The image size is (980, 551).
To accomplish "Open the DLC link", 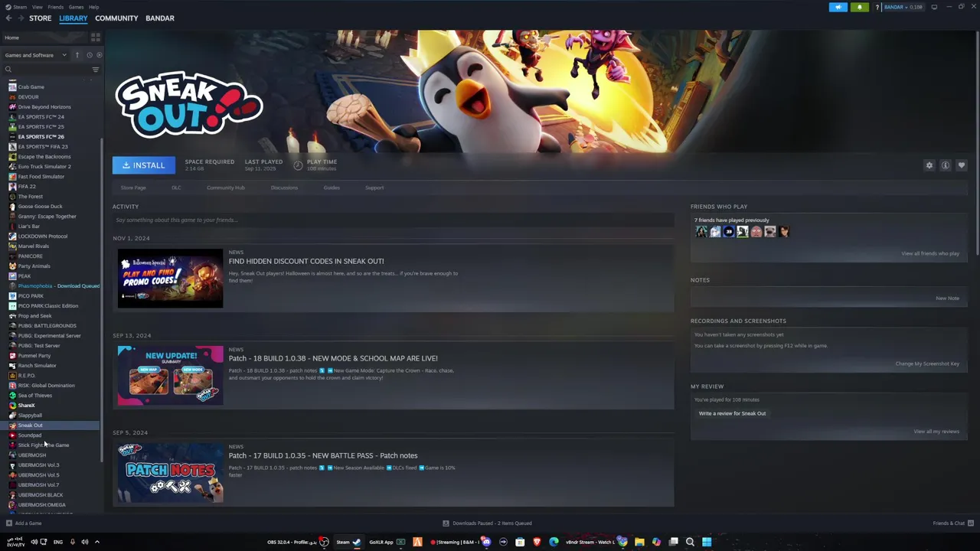I will coord(176,187).
